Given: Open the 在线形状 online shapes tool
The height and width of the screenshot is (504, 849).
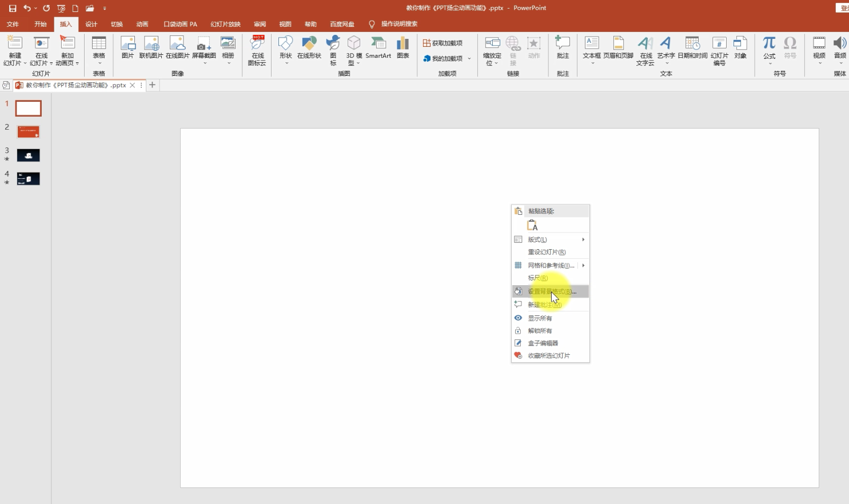Looking at the screenshot, I should (x=309, y=48).
